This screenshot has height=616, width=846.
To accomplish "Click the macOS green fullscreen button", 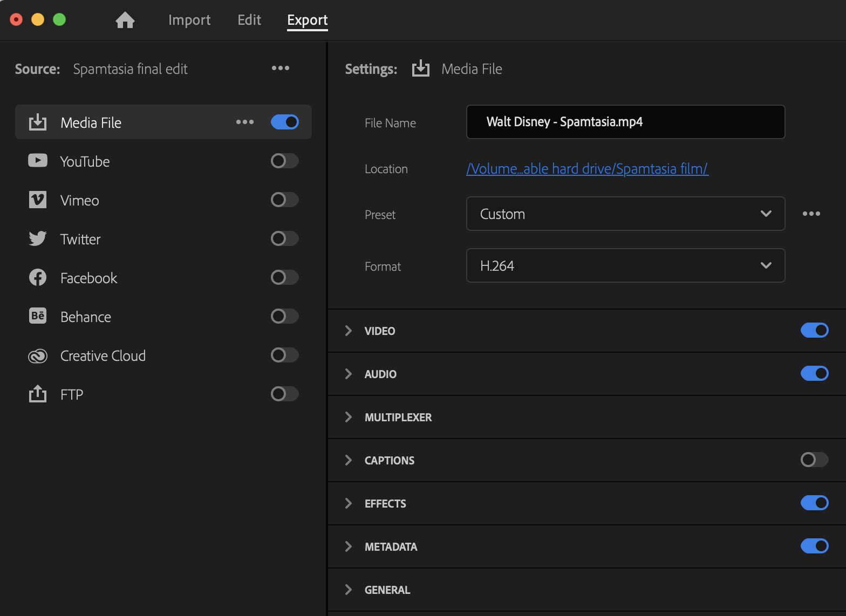I will (59, 19).
